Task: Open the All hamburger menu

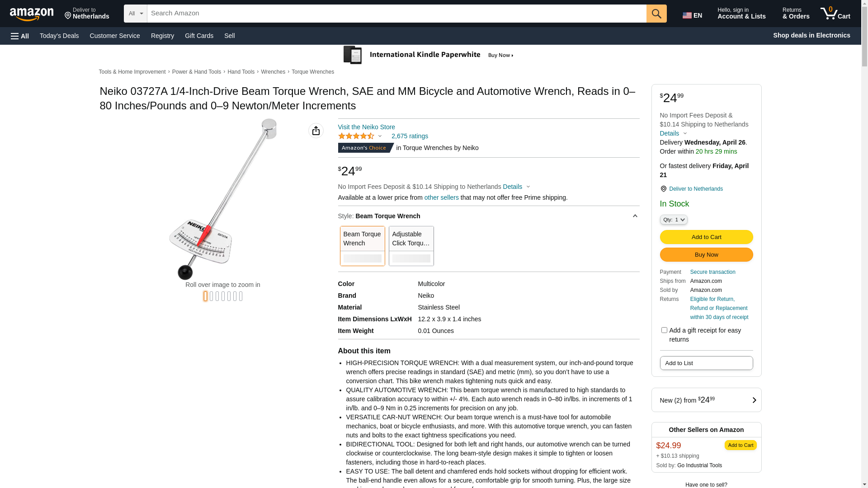Action: click(x=20, y=36)
